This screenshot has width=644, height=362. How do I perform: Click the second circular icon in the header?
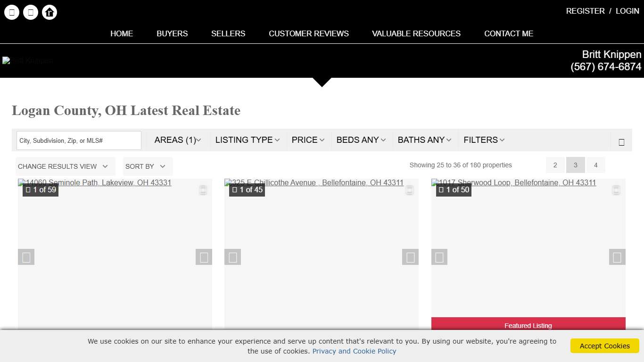31,12
